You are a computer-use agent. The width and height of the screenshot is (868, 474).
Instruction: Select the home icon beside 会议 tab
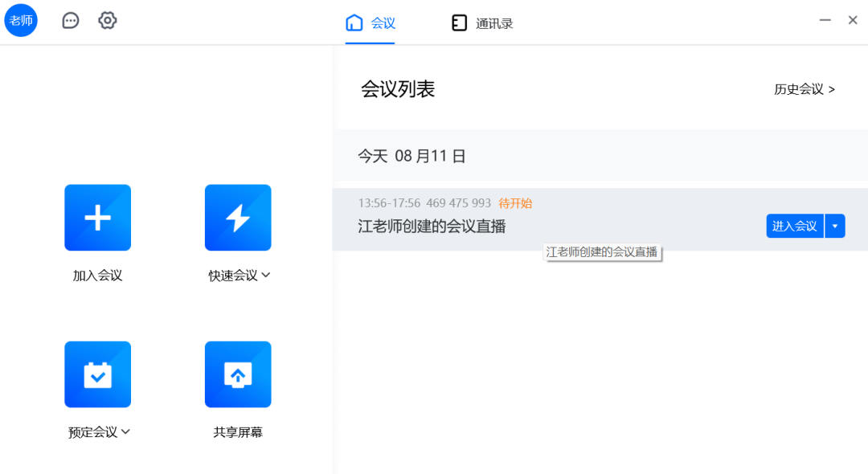(354, 23)
